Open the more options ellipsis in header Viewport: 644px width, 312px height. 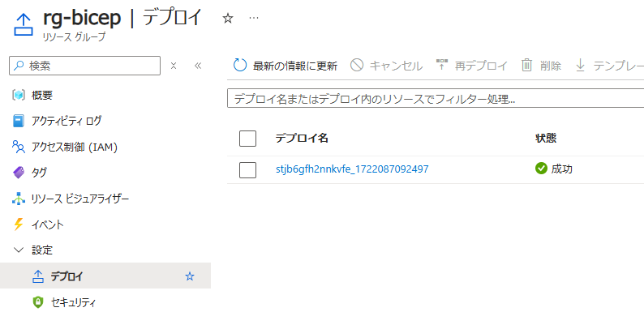pyautogui.click(x=254, y=18)
